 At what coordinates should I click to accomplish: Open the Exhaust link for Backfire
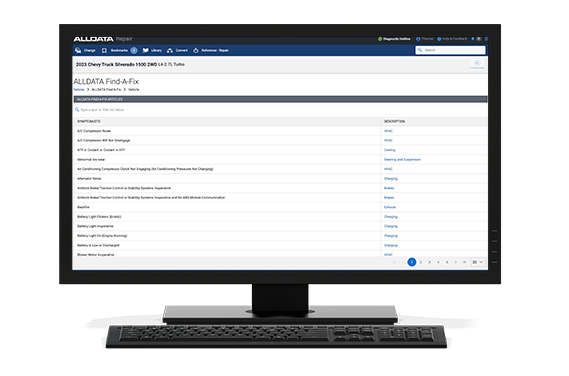pyautogui.click(x=390, y=207)
